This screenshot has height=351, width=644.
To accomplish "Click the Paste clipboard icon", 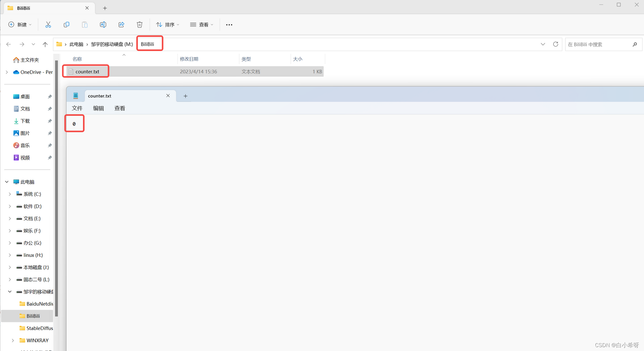I will tap(85, 25).
